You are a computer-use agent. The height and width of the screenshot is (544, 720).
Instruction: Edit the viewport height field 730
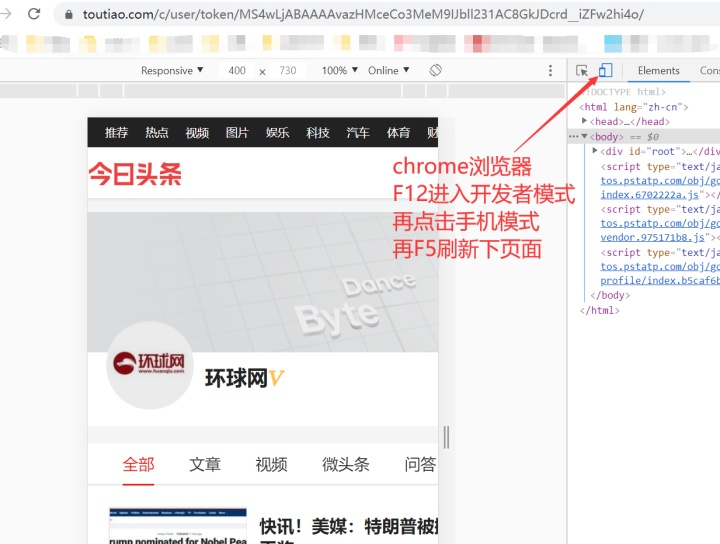(x=288, y=70)
